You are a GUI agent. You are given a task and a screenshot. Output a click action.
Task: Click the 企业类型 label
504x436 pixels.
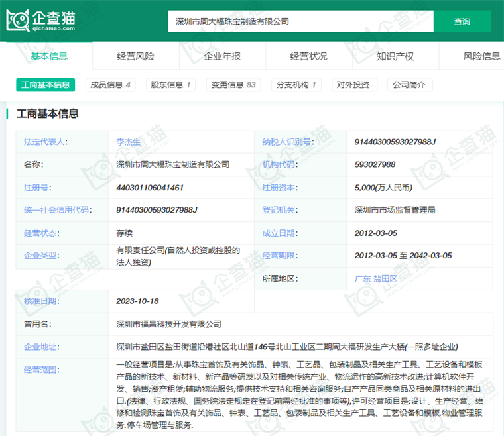[x=42, y=256]
